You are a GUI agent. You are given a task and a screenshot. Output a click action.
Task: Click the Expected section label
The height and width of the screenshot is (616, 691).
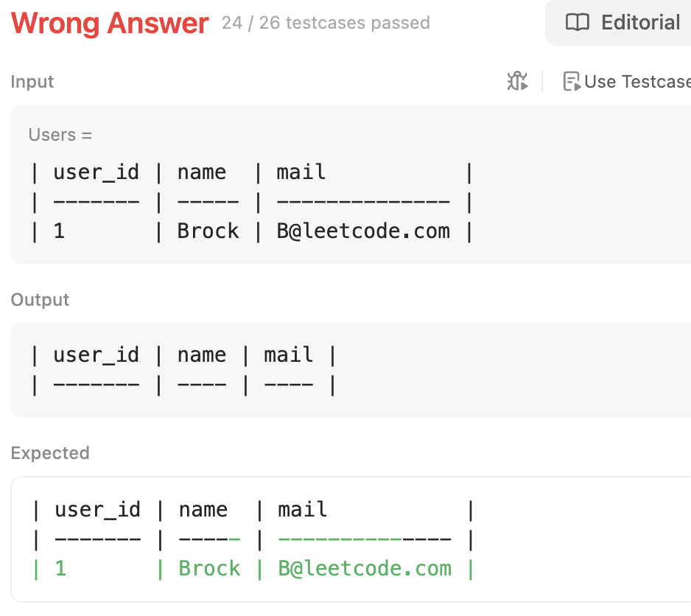pyautogui.click(x=50, y=452)
